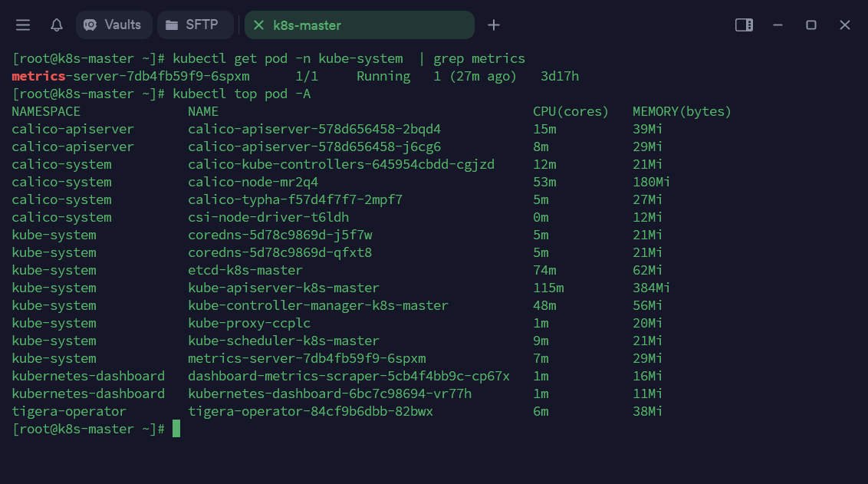The height and width of the screenshot is (484, 868).
Task: Switch to the Vaults tab
Action: pyautogui.click(x=113, y=25)
